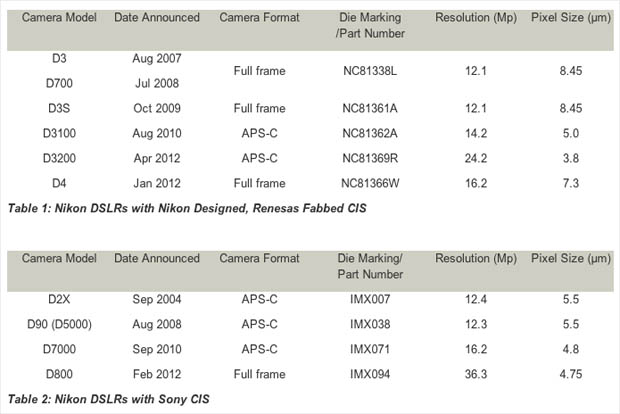Select the D3100 camera entry

pos(59,133)
